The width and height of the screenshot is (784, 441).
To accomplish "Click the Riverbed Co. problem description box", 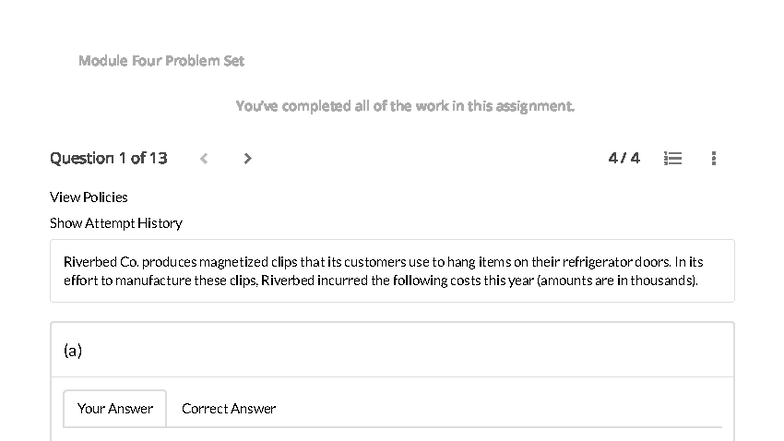I will click(x=392, y=271).
